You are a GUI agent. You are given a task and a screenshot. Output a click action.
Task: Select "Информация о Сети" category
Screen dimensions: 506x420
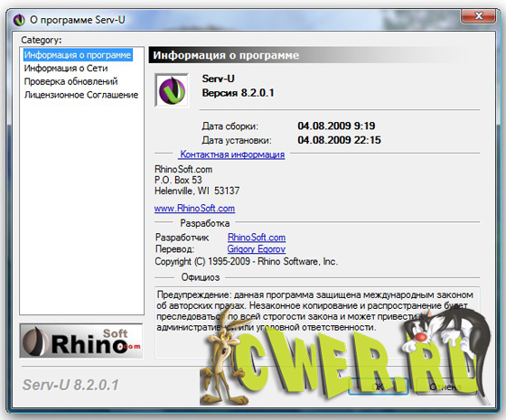tap(66, 69)
